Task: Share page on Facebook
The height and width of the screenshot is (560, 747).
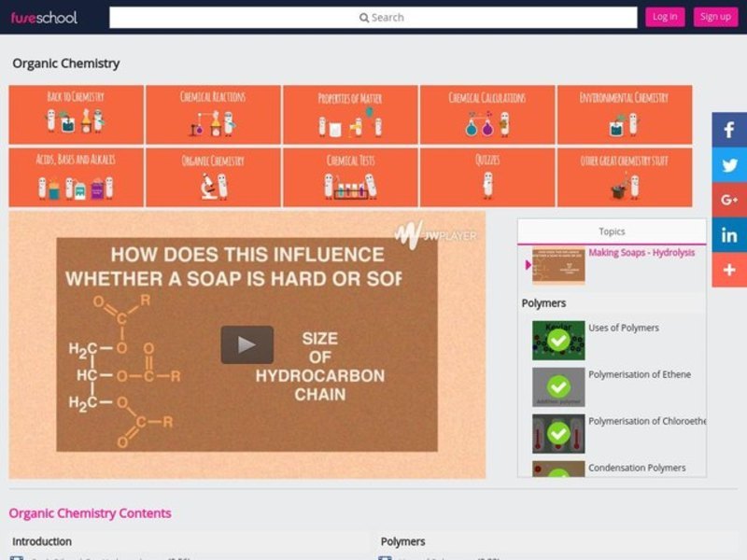Action: pos(729,131)
